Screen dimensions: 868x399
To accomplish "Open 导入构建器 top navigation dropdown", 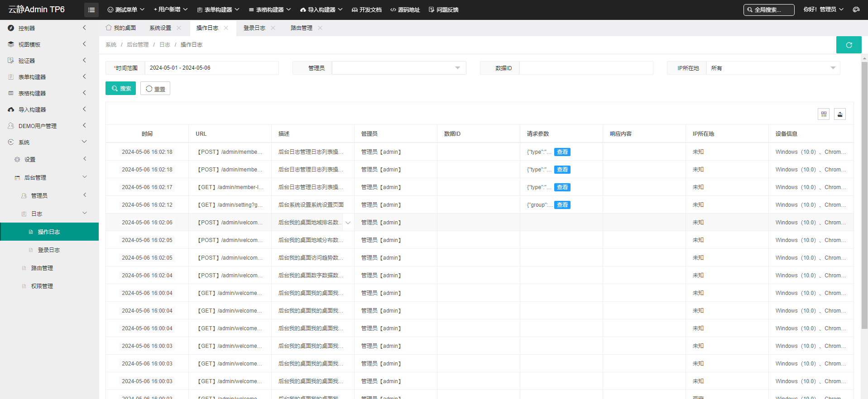I will coord(321,9).
